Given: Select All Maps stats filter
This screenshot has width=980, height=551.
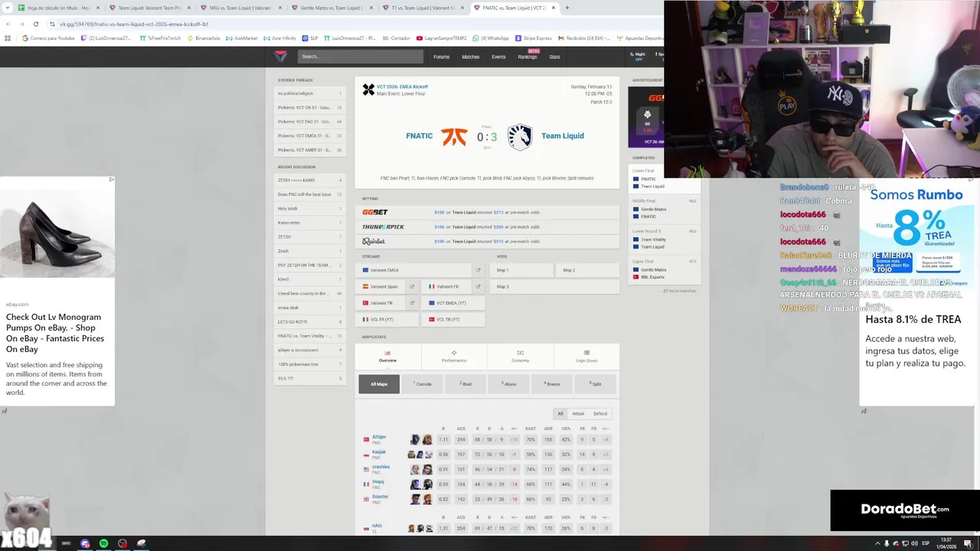Looking at the screenshot, I should pos(379,384).
